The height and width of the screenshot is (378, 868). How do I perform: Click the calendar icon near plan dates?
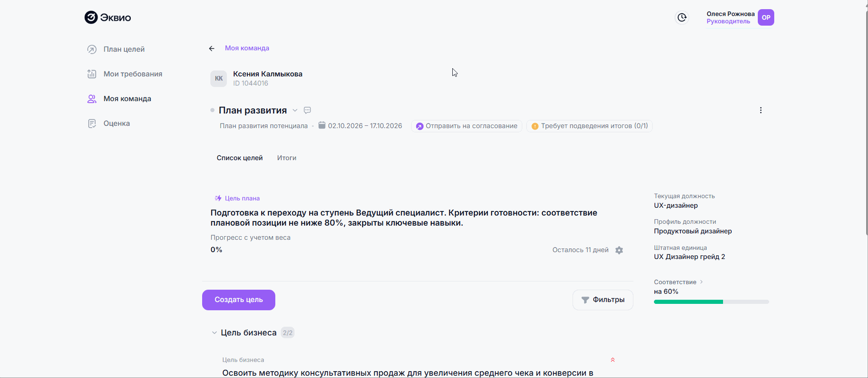click(322, 125)
